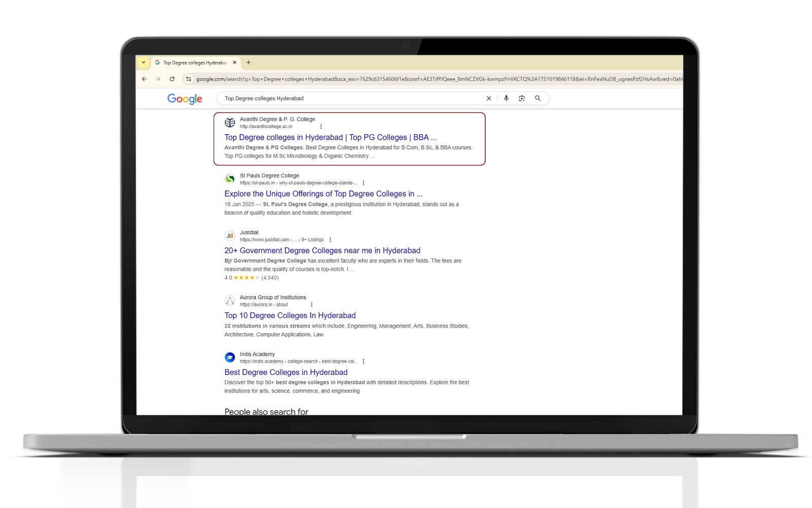Open a new browser tab
This screenshot has width=812, height=508.
tap(248, 62)
